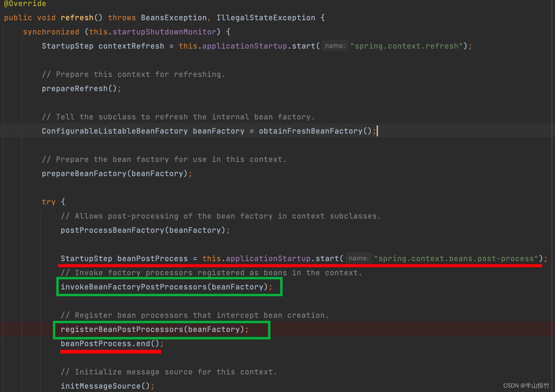Click the invokeBeanFactoryPostProcessors(beanFactory) call
Screen dimensions: 555x392
[164, 287]
